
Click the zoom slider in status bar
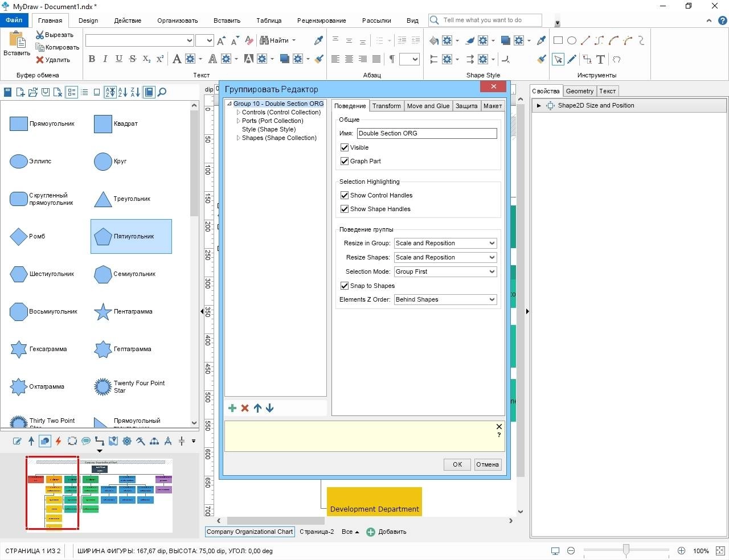coord(626,550)
